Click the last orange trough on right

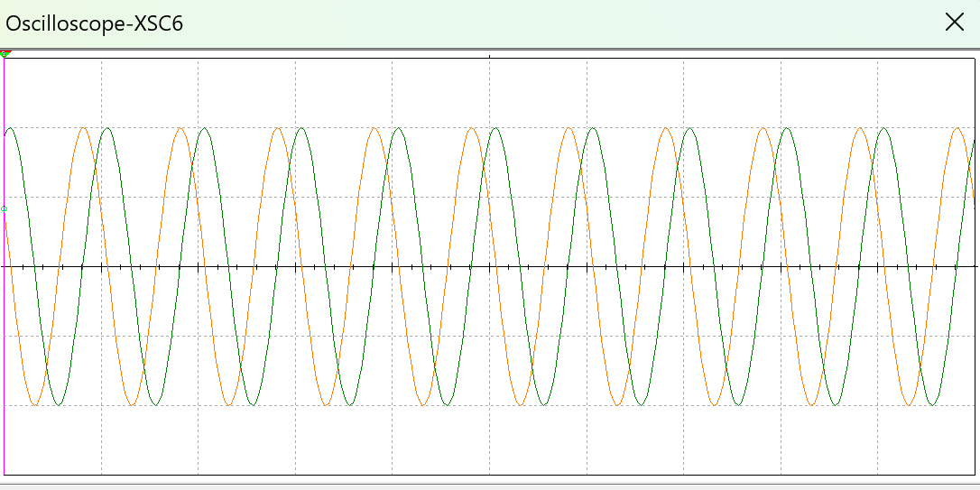click(x=909, y=404)
